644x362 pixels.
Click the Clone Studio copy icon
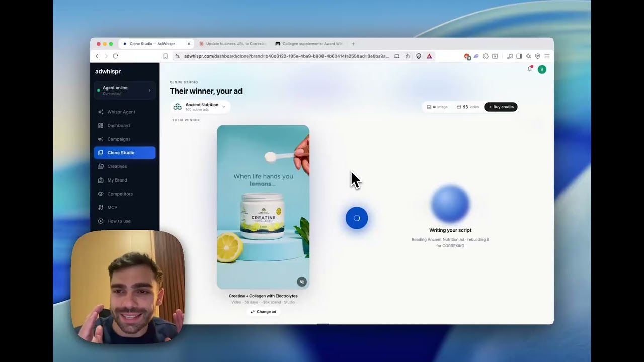[x=101, y=153]
